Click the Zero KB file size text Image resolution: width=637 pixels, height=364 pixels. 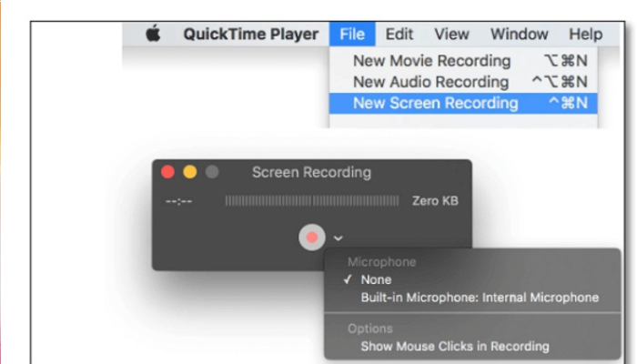tap(435, 201)
